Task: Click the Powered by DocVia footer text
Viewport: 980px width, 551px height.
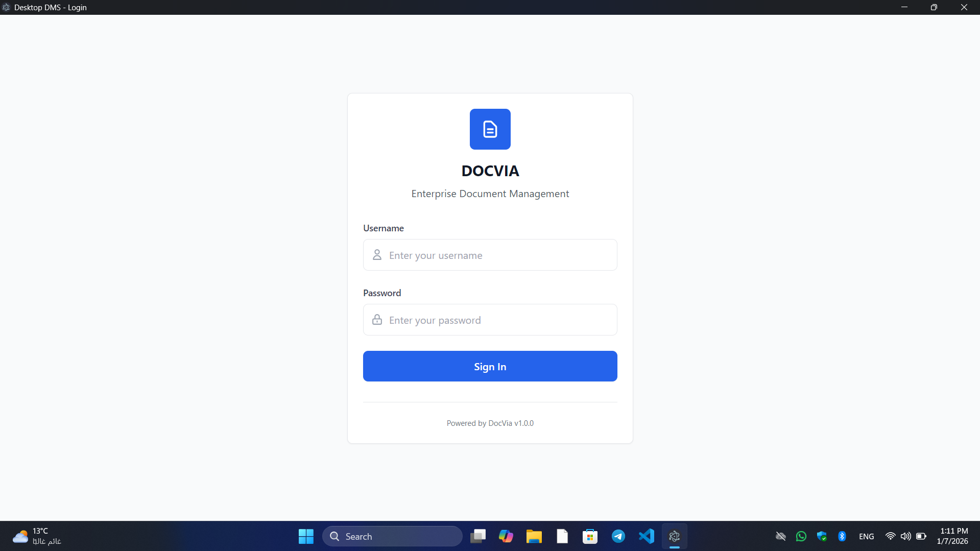Action: click(490, 423)
